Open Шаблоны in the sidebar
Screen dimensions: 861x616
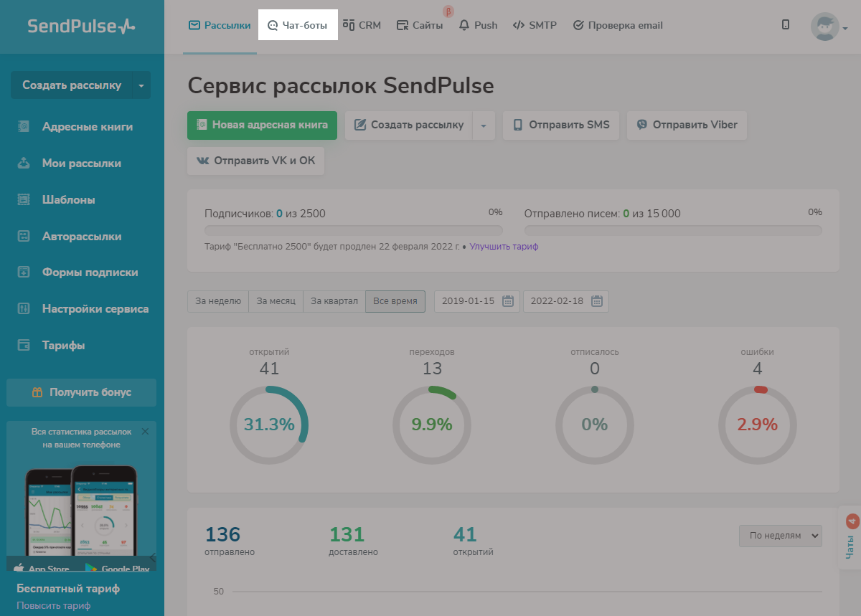pos(69,200)
